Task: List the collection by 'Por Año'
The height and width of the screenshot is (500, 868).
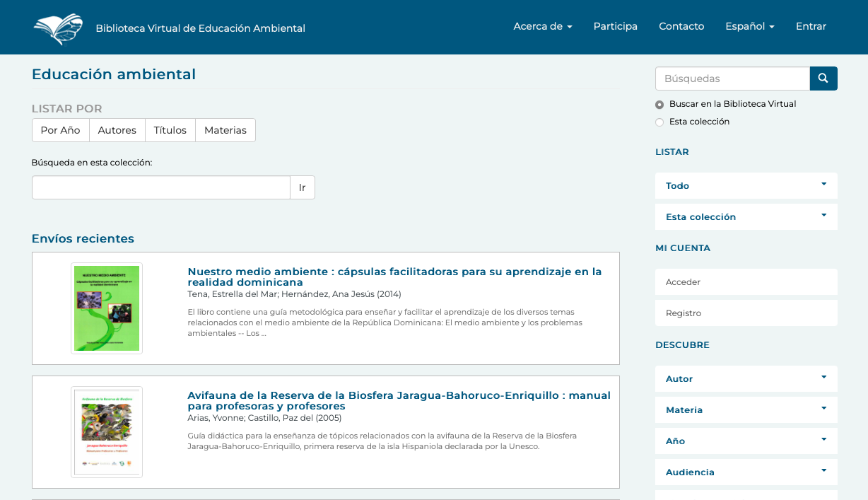Action: click(60, 130)
